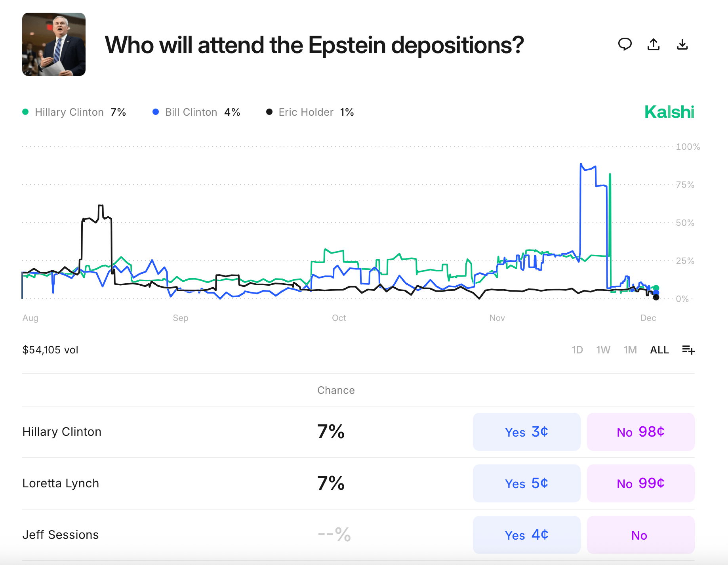This screenshot has width=728, height=565.
Task: Select No for Jeff Sessions
Action: tap(640, 535)
